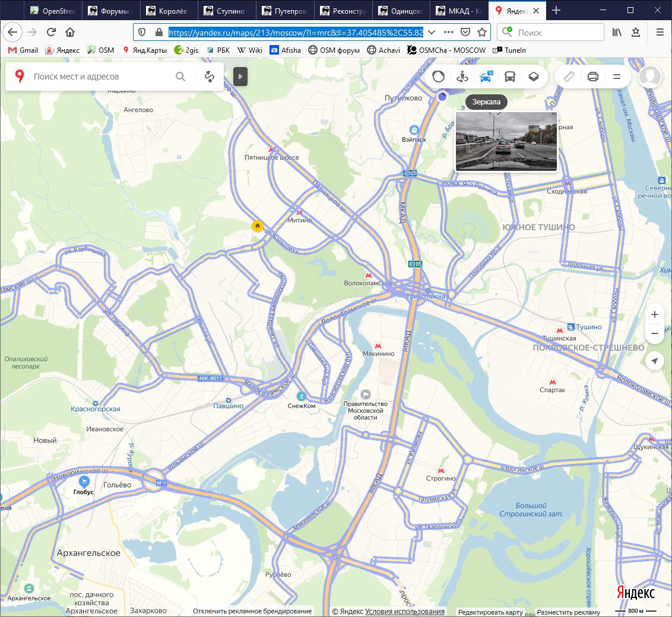
Task: Expand the collapsed side panel arrow
Action: tap(240, 77)
